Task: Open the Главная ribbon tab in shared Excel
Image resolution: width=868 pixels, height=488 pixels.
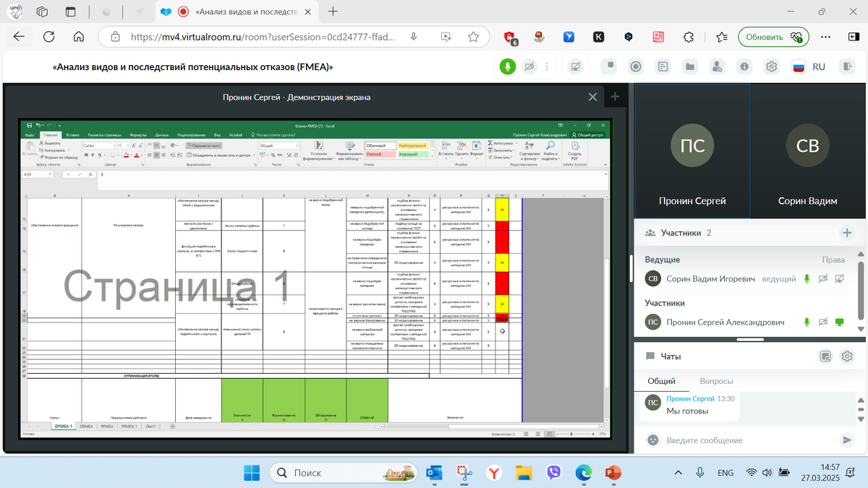Action: click(51, 135)
